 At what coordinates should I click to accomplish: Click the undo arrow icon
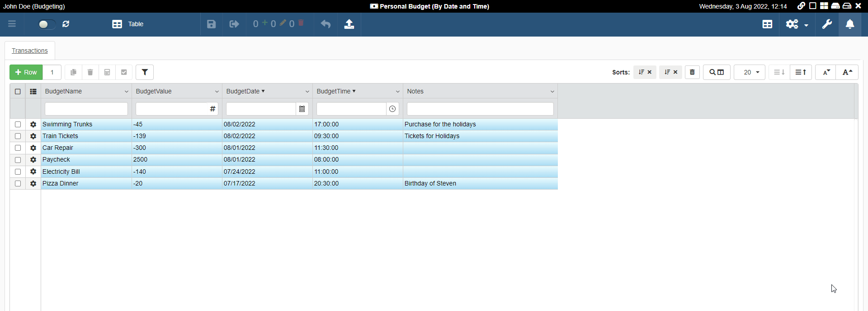click(325, 24)
